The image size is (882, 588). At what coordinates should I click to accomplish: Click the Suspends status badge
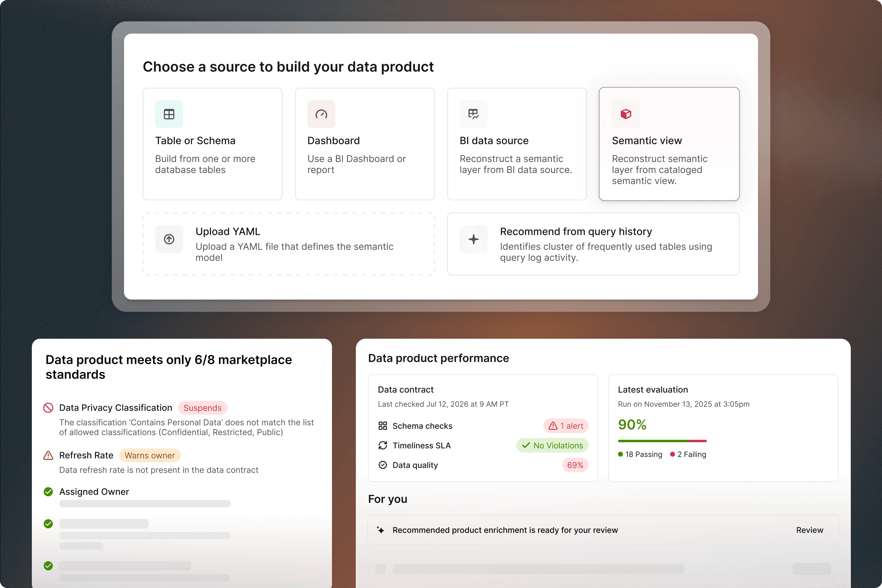point(202,408)
